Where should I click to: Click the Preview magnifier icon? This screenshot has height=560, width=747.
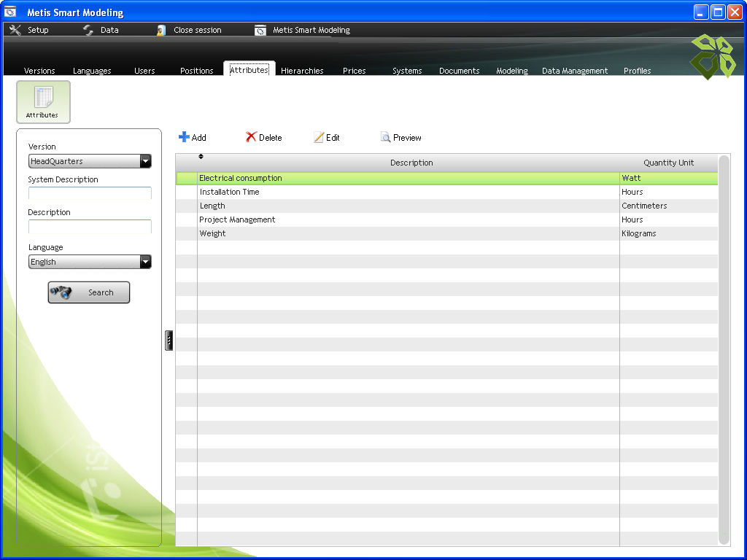385,137
